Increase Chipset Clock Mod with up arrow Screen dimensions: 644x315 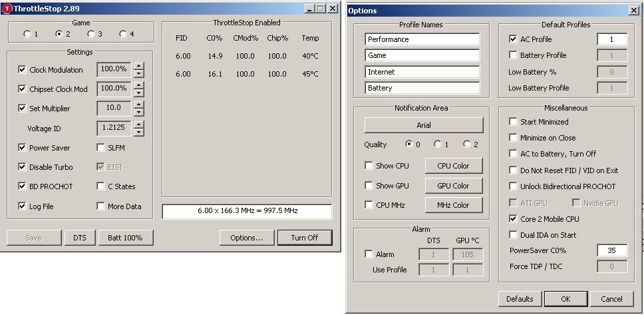pyautogui.click(x=139, y=85)
